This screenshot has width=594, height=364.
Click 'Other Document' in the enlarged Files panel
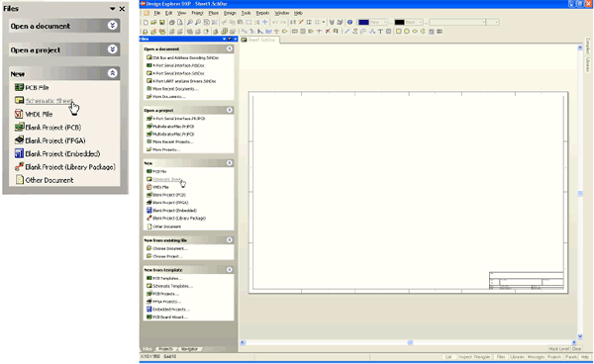[49, 180]
